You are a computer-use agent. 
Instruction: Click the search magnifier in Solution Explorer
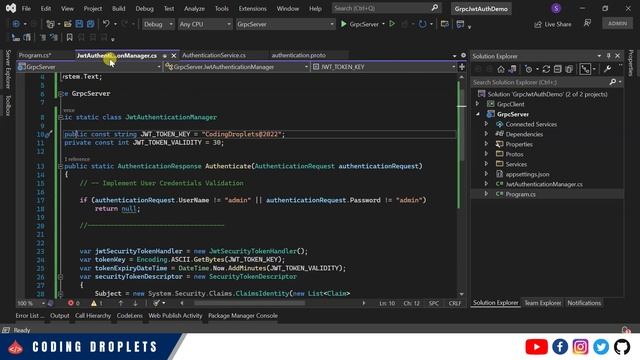point(613,82)
